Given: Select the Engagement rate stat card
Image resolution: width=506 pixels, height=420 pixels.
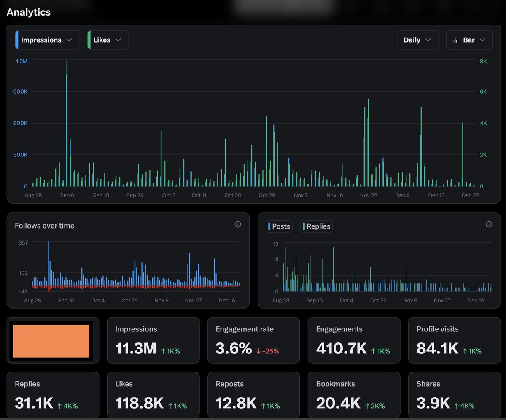Looking at the screenshot, I should click(253, 340).
